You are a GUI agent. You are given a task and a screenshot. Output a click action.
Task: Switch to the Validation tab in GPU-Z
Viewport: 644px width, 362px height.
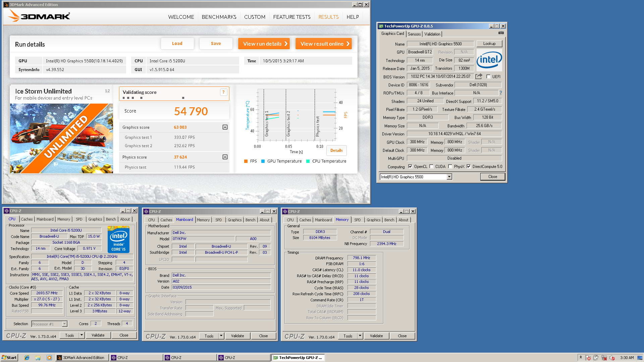tap(432, 34)
